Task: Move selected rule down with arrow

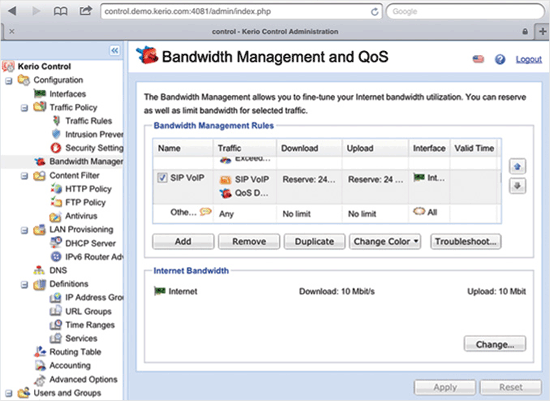Action: pos(517,186)
